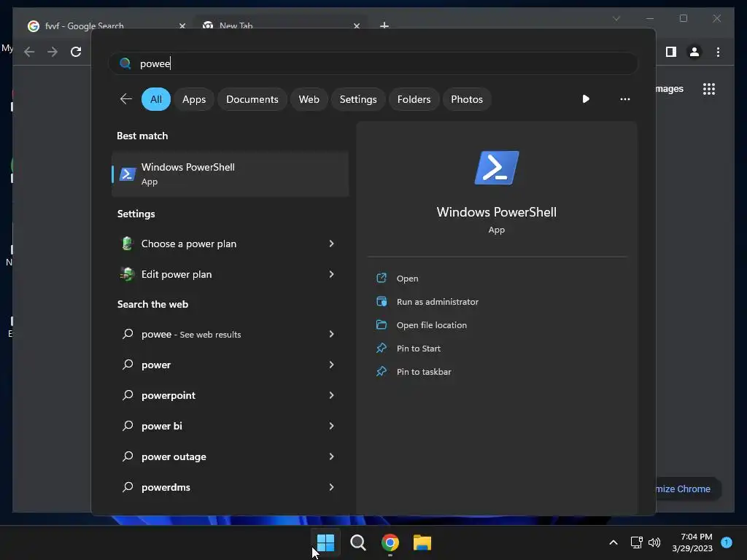The width and height of the screenshot is (747, 560).
Task: Open Google Chrome from the taskbar
Action: click(390, 542)
